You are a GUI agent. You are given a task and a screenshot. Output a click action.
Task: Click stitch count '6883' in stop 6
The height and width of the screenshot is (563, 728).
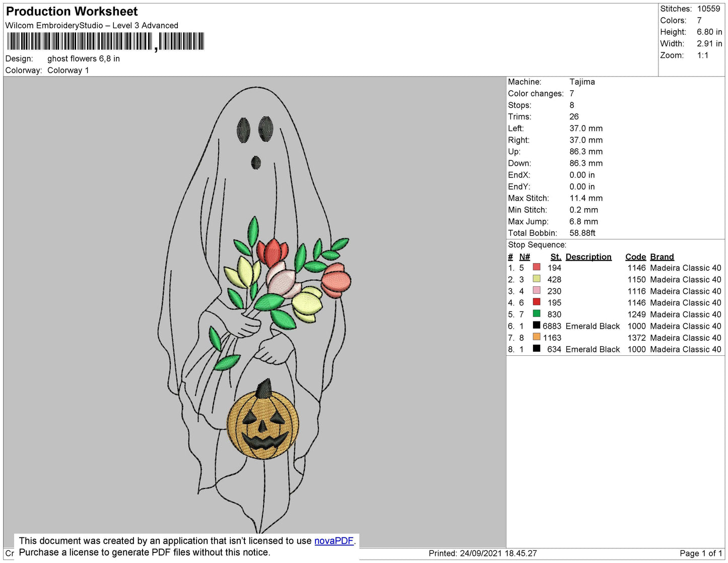(552, 326)
